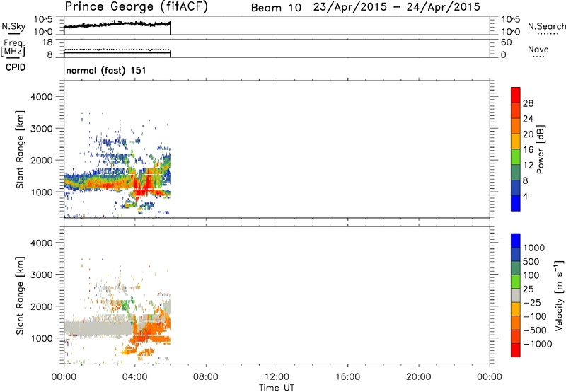Click the "4000" tick in the power panel
The height and width of the screenshot is (392, 566).
[x=42, y=97]
